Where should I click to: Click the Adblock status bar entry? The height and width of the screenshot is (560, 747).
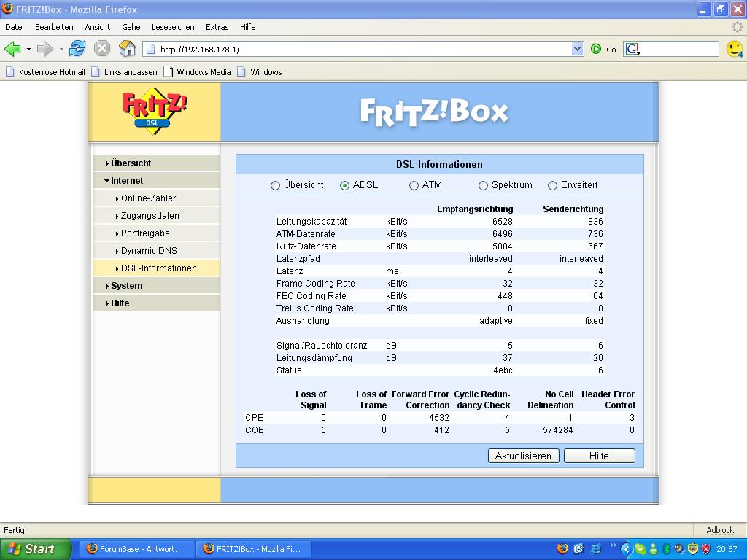pyautogui.click(x=720, y=530)
